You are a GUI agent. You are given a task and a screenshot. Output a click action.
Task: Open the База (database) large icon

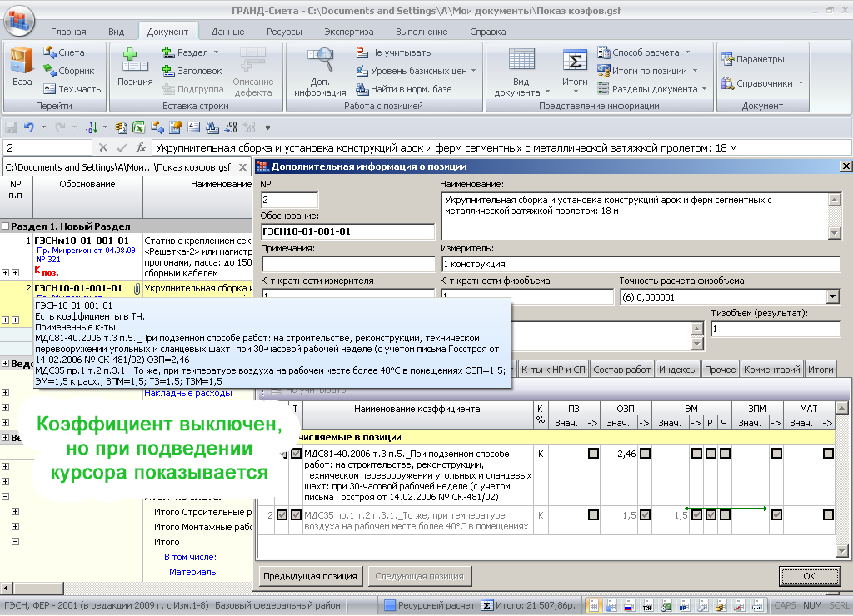[x=22, y=68]
